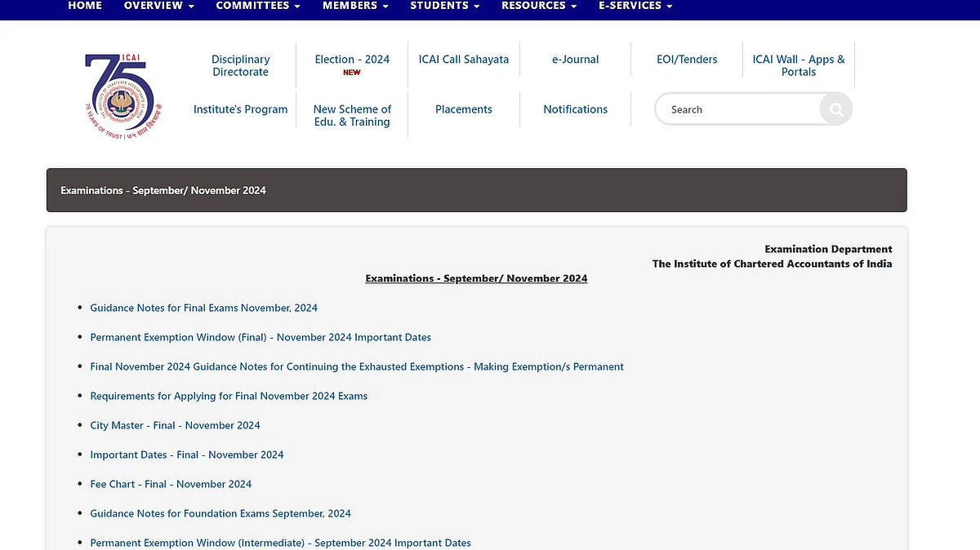This screenshot has height=550, width=980.
Task: Expand the OVERVIEW dropdown menu
Action: [159, 6]
